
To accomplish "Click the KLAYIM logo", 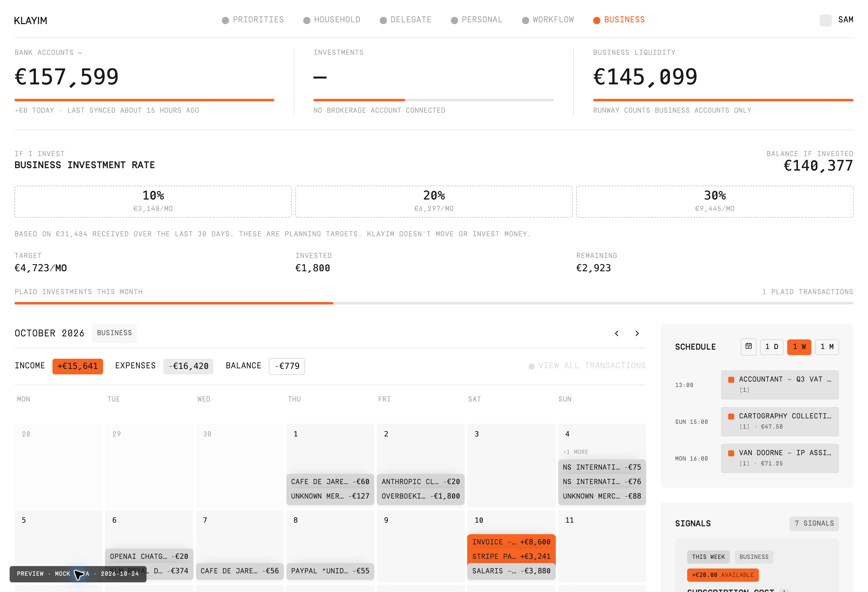I will click(31, 20).
